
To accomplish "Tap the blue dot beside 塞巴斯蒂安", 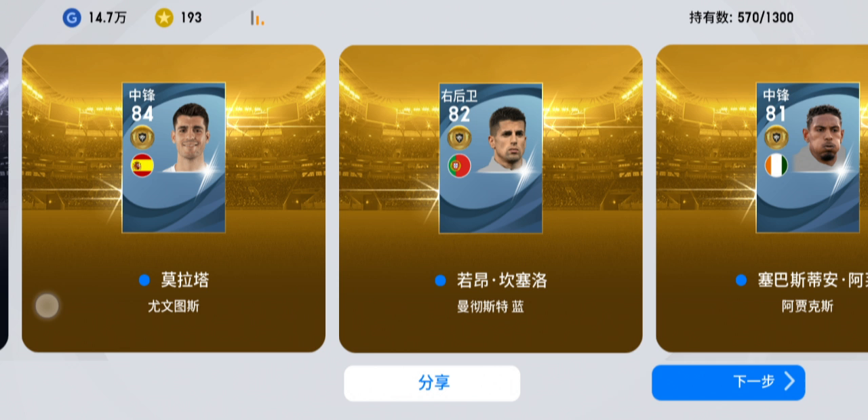I will point(741,280).
